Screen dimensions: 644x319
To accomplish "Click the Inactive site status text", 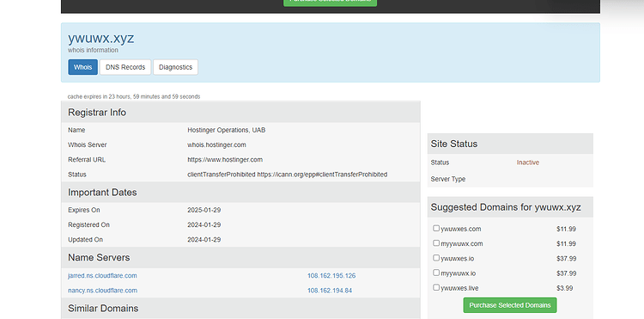I will tap(528, 163).
